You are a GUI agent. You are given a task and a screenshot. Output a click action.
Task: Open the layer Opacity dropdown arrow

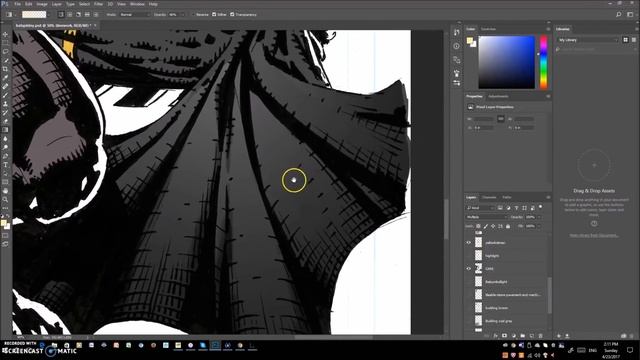[x=539, y=217]
